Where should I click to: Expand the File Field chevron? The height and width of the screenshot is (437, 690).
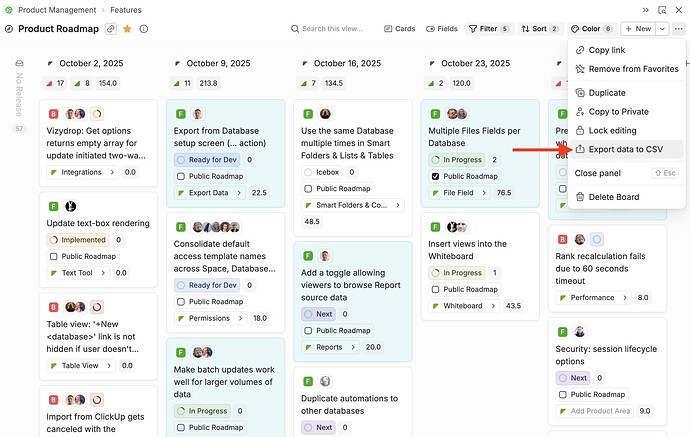(x=484, y=193)
